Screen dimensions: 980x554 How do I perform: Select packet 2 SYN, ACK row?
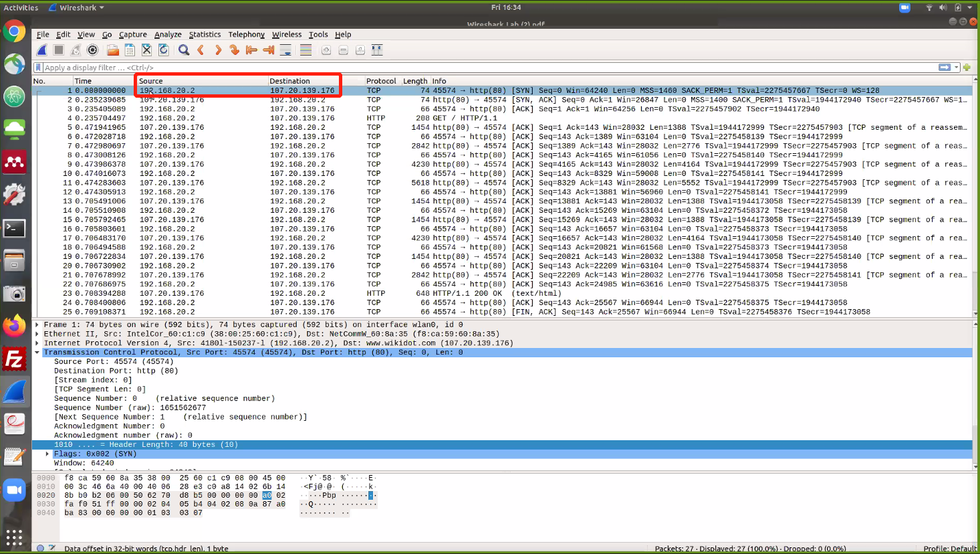click(502, 100)
